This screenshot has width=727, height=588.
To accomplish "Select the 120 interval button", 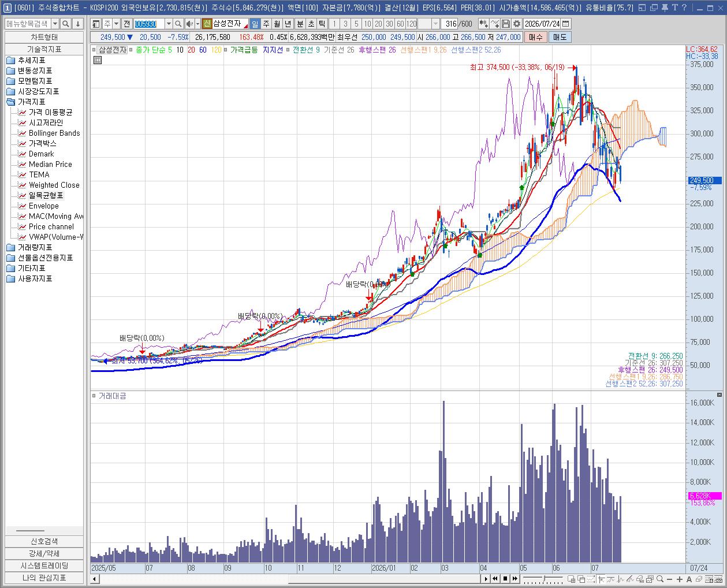I will point(411,24).
